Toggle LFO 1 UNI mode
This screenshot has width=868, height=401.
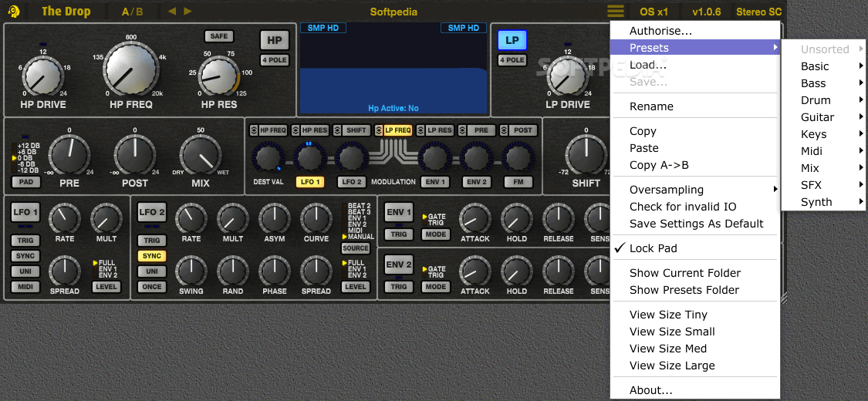click(25, 271)
